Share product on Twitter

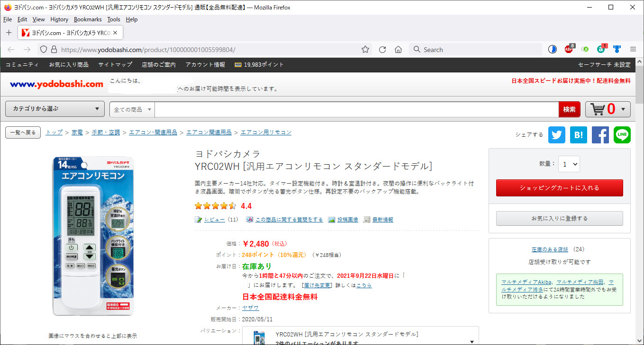point(557,135)
